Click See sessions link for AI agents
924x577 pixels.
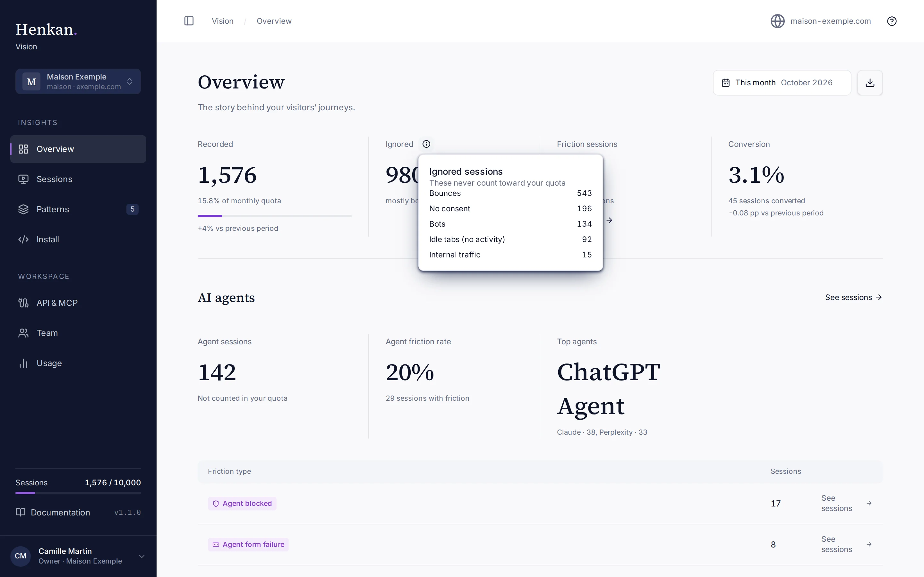pyautogui.click(x=853, y=297)
